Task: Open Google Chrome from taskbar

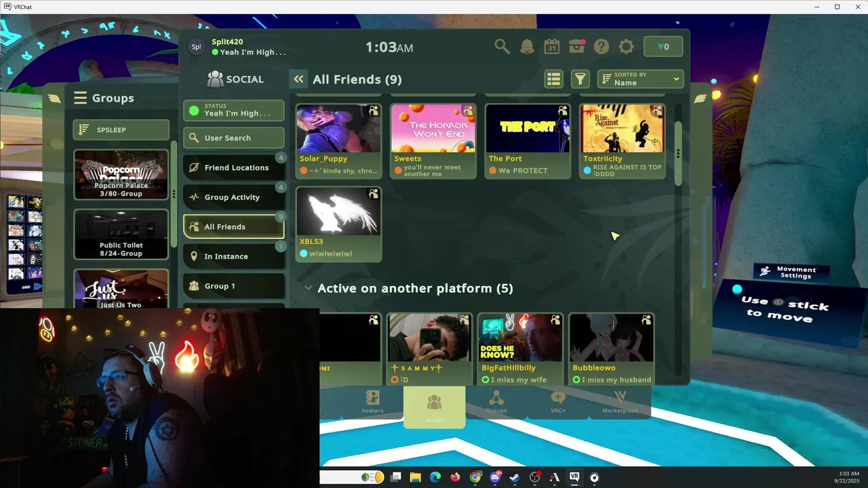Action: tap(475, 477)
